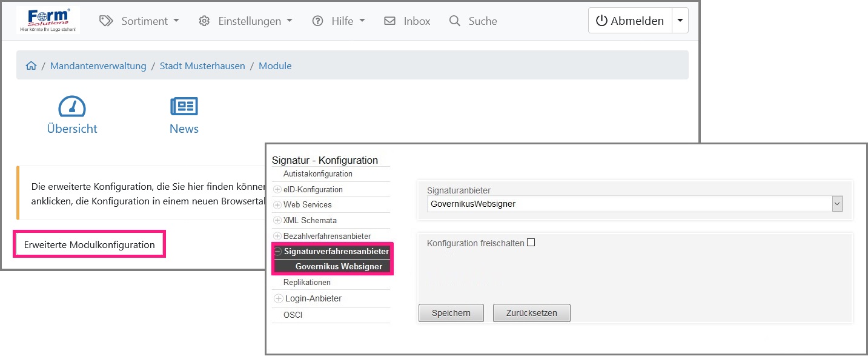Click the home icon in breadcrumb

[31, 66]
